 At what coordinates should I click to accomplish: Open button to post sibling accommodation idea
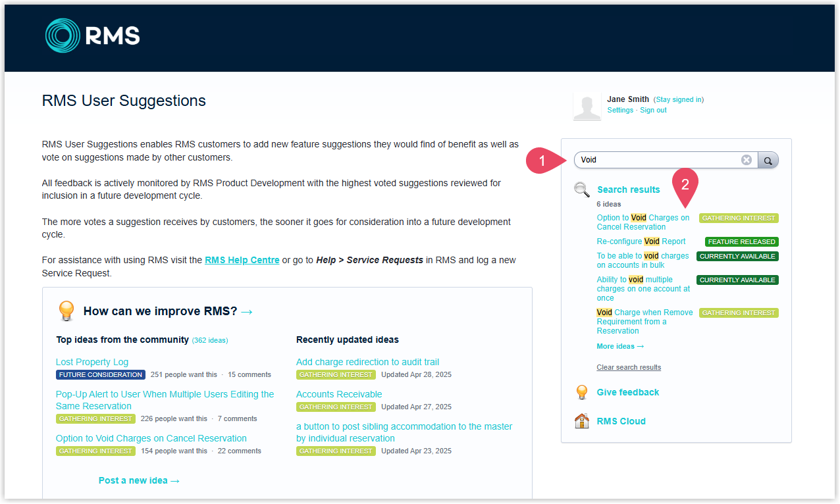(x=404, y=432)
